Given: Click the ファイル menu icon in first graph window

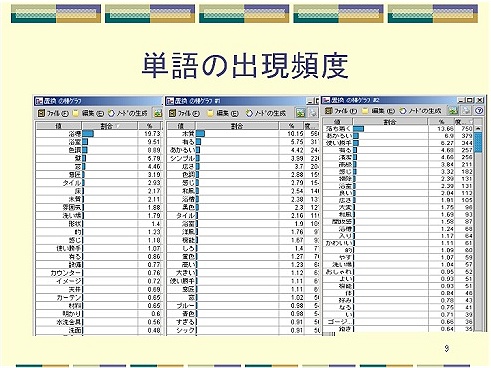Looking at the screenshot, I should [41, 113].
